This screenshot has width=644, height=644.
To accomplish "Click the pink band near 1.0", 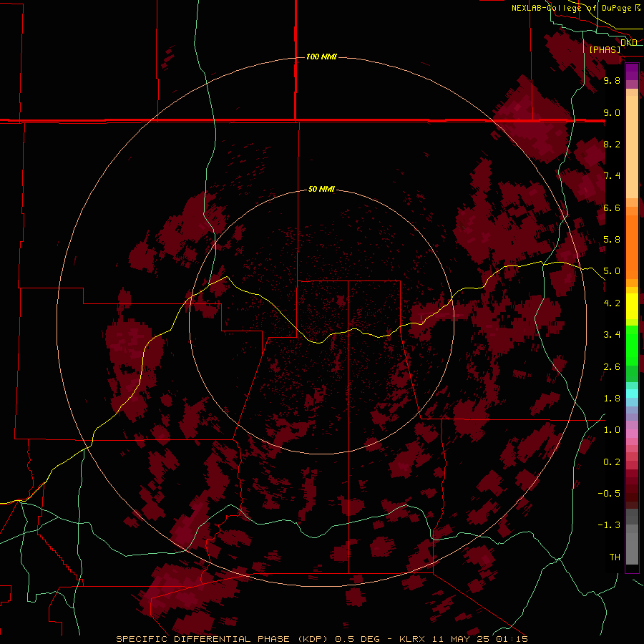I will (632, 434).
